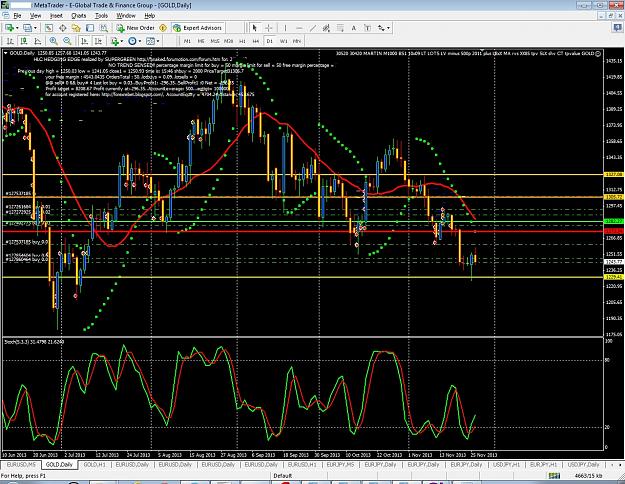The height and width of the screenshot is (484, 625).
Task: Expand the Profiles dropdown arrow
Action: [x=35, y=28]
